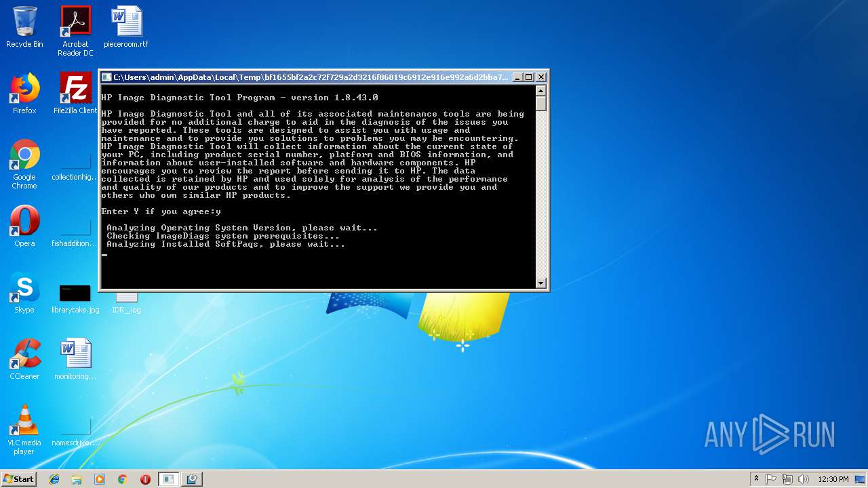
Task: Open Action Center flag tray icon
Action: 772,479
